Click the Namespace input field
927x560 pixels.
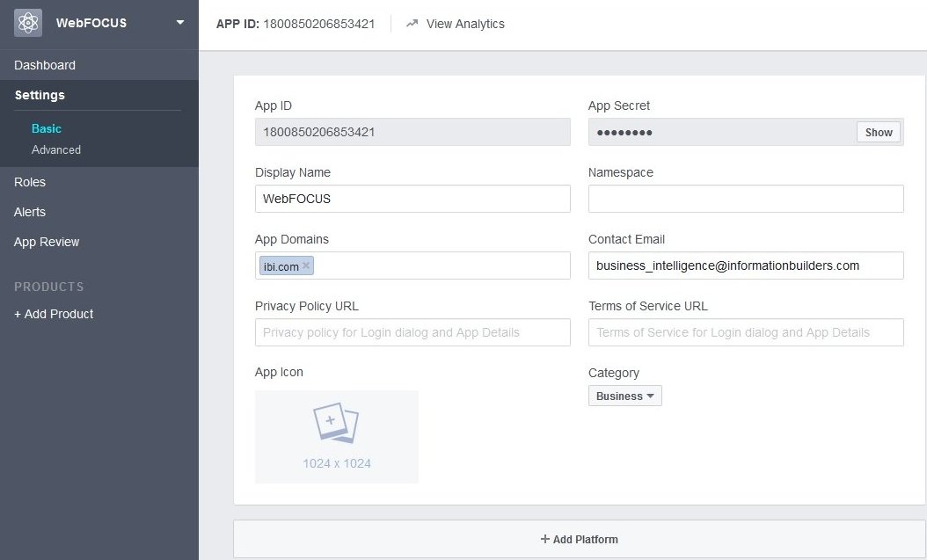tap(746, 199)
